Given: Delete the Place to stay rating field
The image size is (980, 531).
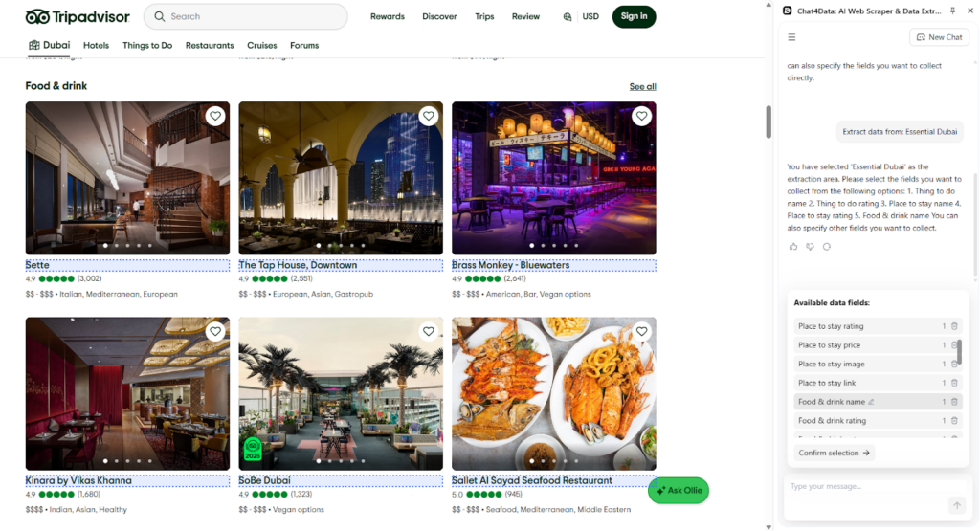Looking at the screenshot, I should [954, 326].
